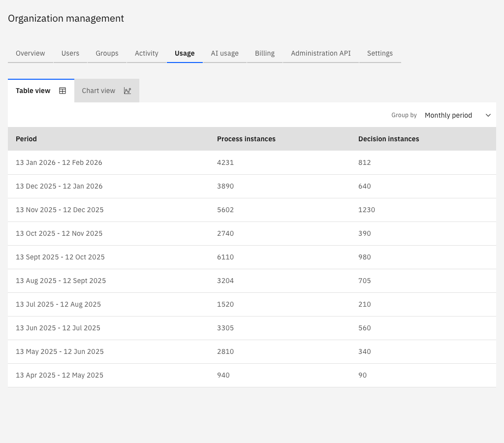Click process instances value 5602
The image size is (504, 443).
pos(225,210)
